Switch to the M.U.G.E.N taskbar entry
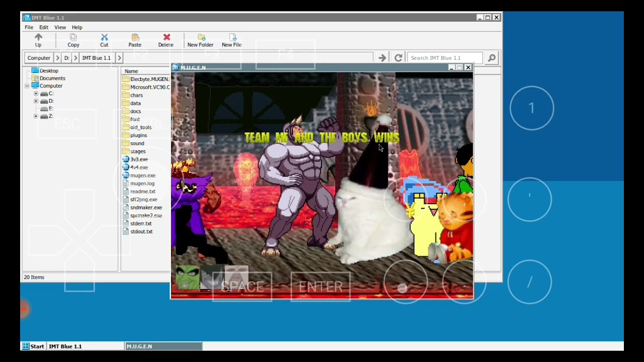 164,346
